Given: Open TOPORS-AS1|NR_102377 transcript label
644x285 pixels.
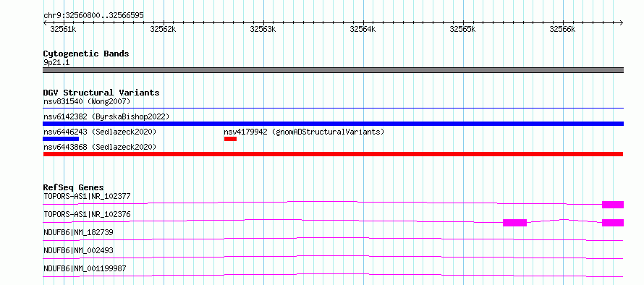Looking at the screenshot, I should click(x=87, y=196).
